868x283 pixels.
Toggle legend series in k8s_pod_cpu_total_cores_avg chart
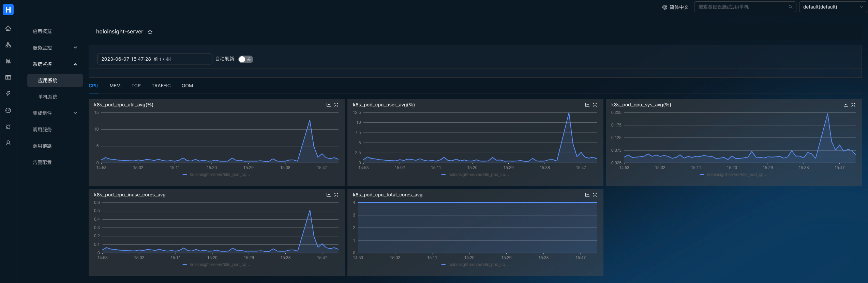tap(475, 265)
